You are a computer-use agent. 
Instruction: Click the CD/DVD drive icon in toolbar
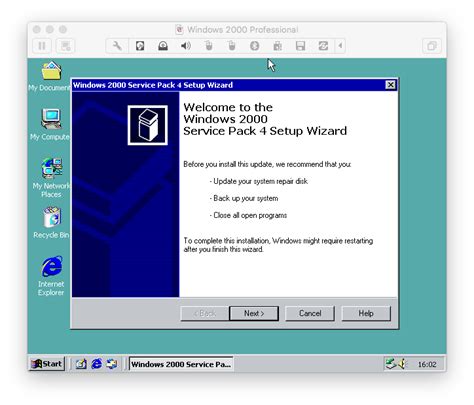point(163,46)
